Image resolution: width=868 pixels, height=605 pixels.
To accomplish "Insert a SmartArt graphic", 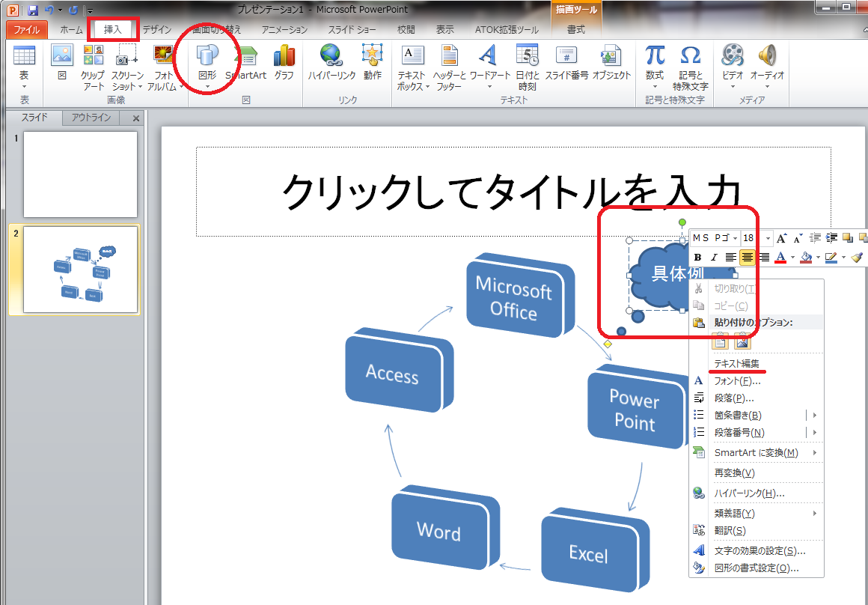I will coord(245,62).
